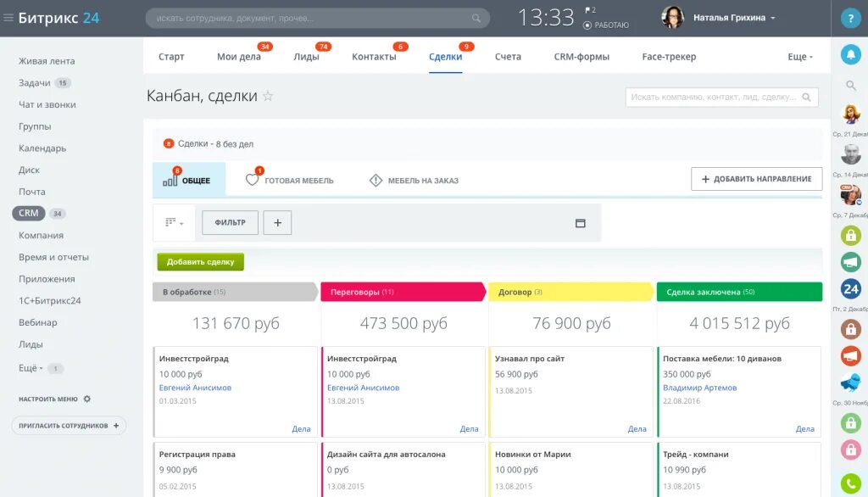The width and height of the screenshot is (868, 497).
Task: Click the CRM search field for company, contact, lead
Action: point(722,97)
